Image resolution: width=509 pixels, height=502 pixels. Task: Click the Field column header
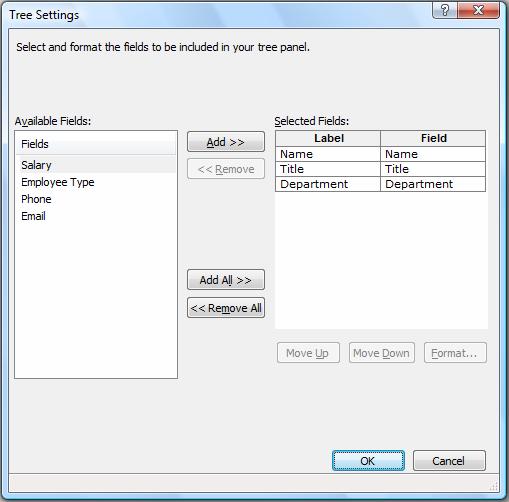[433, 138]
